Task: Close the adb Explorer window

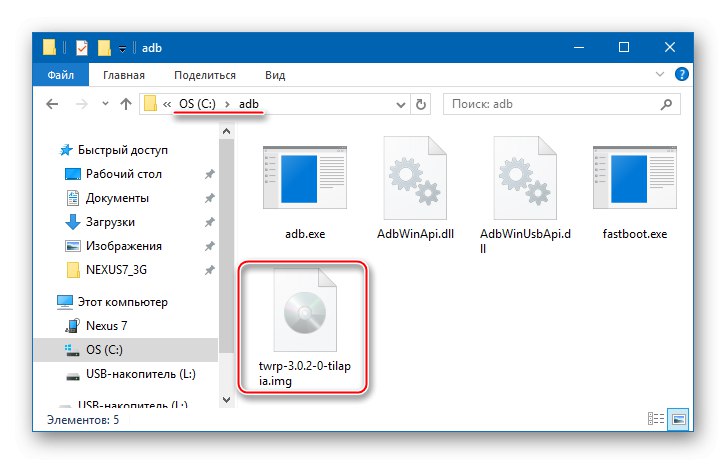Action: point(670,47)
